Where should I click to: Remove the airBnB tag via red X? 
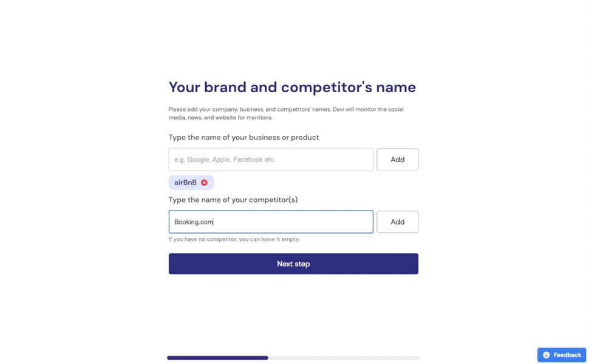tap(204, 183)
